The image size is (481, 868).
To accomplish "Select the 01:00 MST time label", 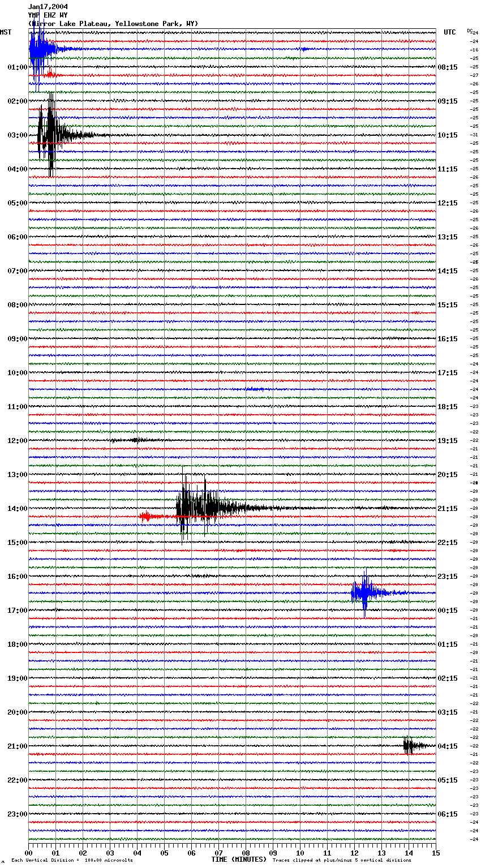I will tap(18, 67).
